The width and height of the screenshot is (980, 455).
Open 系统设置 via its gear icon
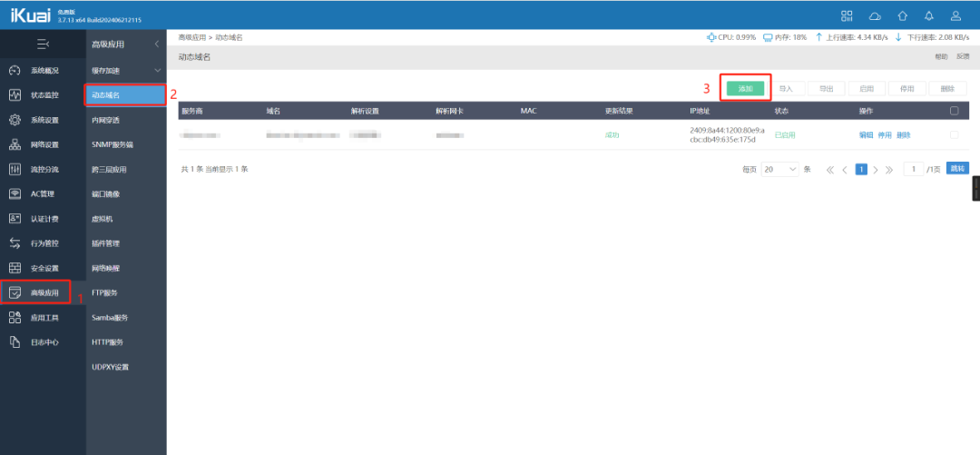click(15, 120)
